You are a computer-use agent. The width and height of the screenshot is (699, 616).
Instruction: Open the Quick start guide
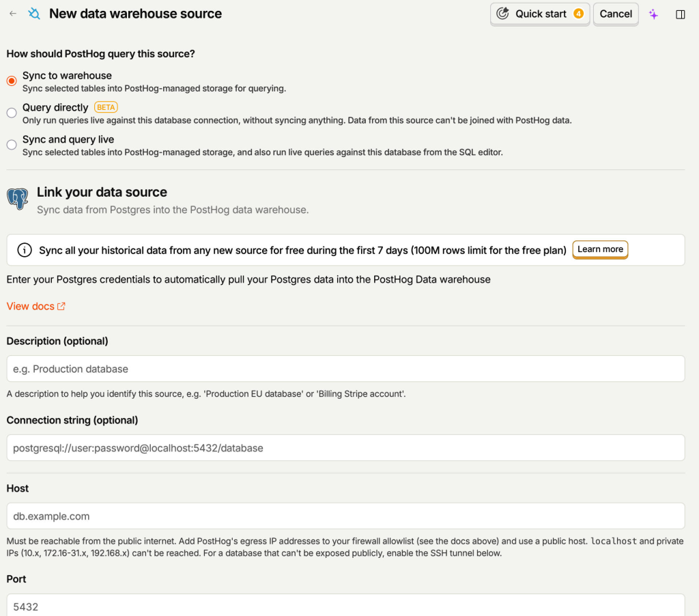coord(540,14)
